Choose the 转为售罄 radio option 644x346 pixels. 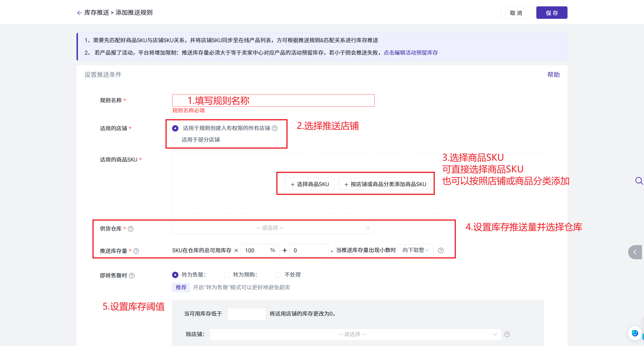pos(175,275)
